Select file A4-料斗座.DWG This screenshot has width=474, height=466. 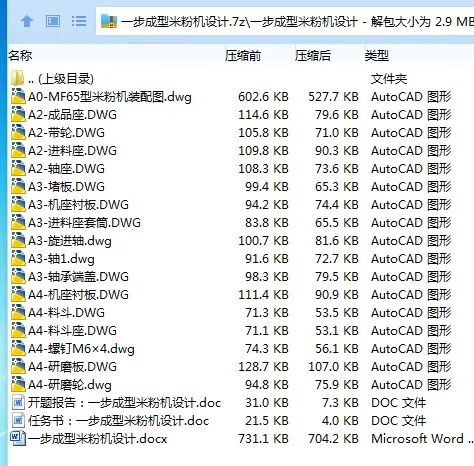[72, 331]
